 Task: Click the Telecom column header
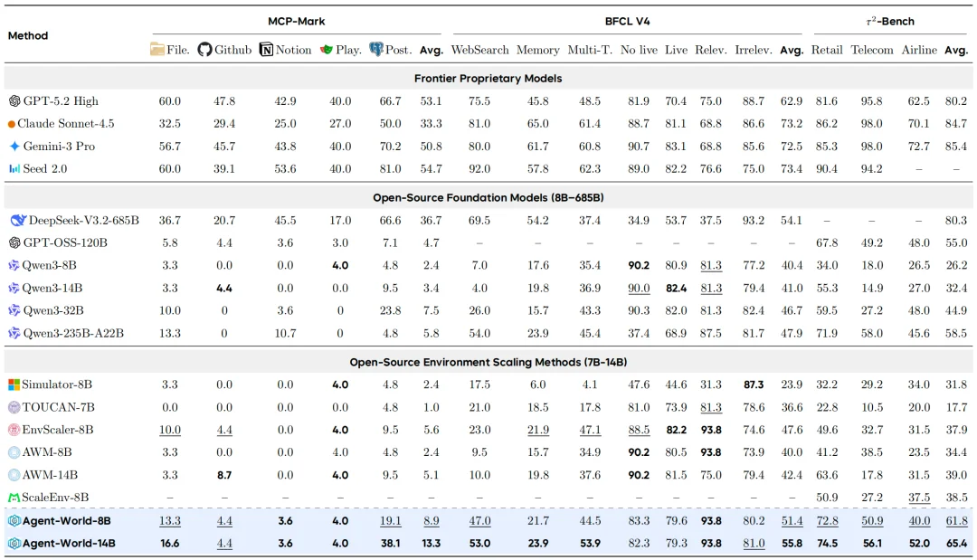[872, 50]
